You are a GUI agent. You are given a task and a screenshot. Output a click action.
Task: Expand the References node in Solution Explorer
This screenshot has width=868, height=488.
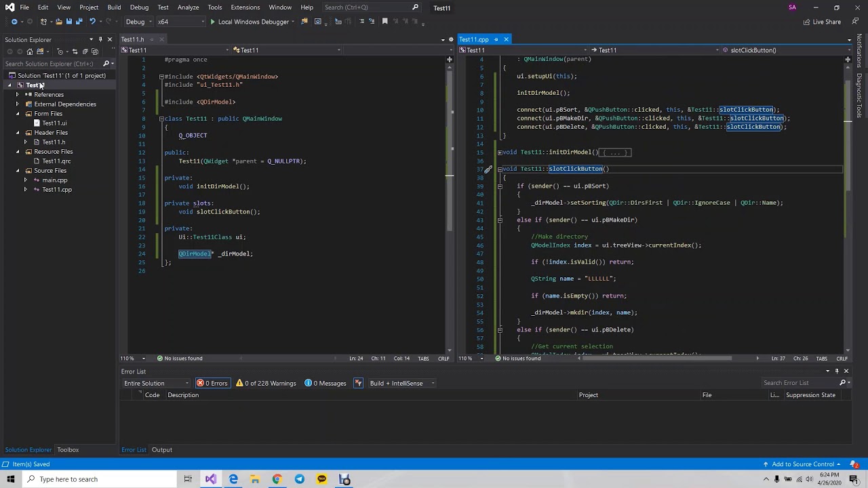(18, 94)
